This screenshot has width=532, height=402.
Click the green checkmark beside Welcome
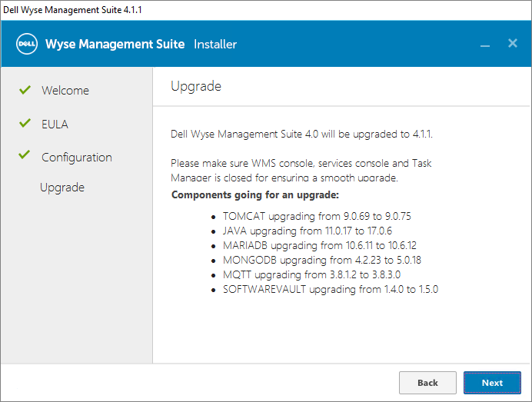pos(25,90)
